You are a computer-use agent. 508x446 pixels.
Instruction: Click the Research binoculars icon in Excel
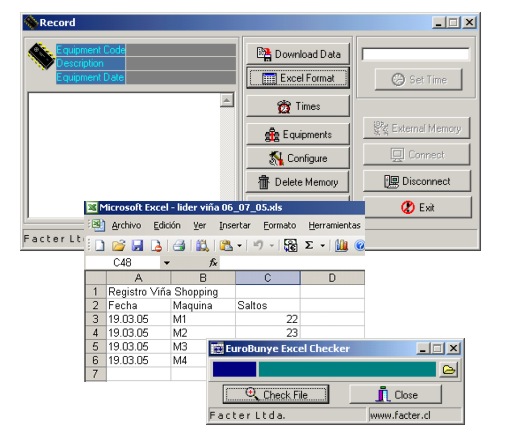202,246
